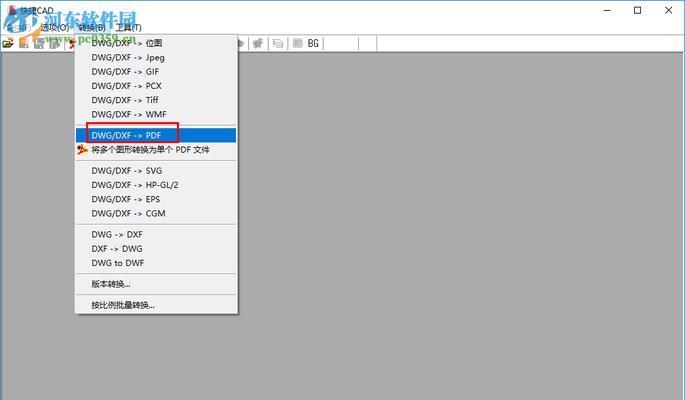
Task: Open the 选项(O) menu
Action: coord(55,28)
